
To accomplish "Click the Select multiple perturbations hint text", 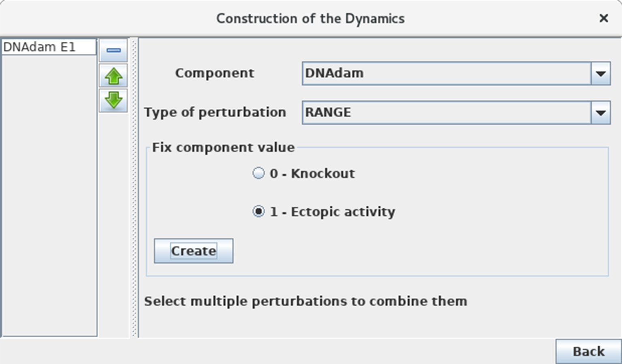I will (306, 301).
